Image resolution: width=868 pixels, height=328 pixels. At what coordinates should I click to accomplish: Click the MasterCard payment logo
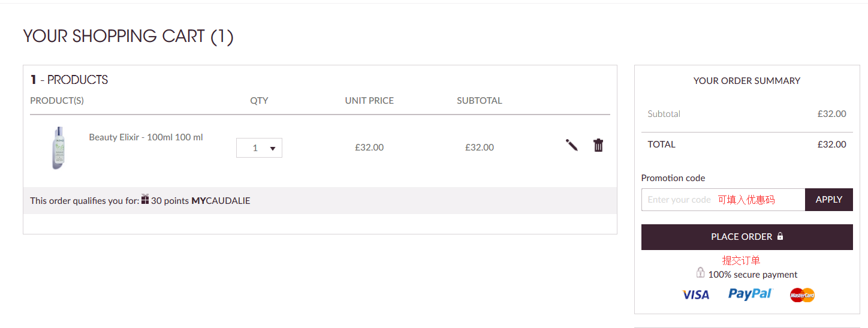(802, 294)
